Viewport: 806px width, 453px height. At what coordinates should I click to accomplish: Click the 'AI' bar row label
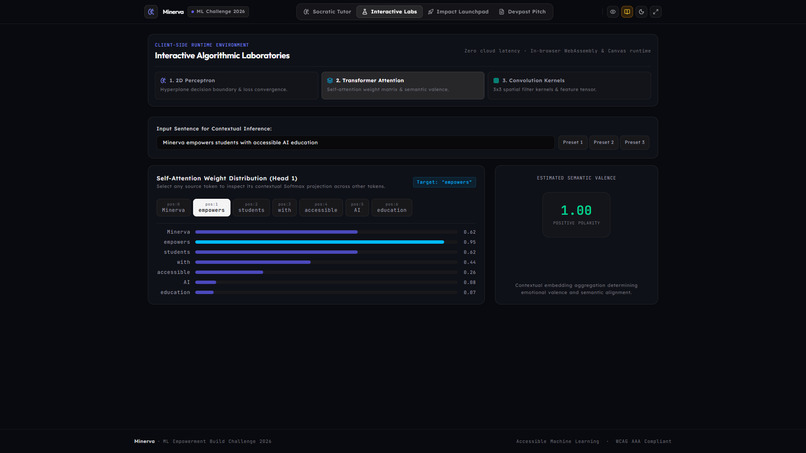click(x=187, y=282)
